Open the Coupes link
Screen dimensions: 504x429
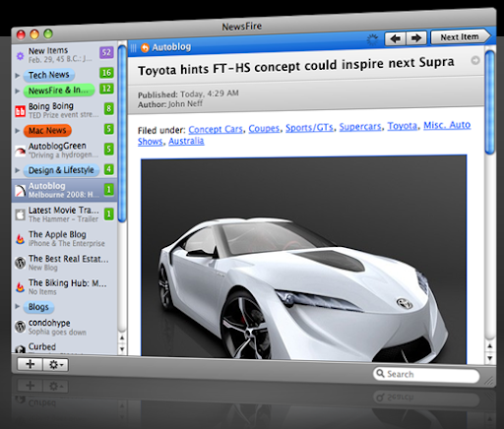point(264,128)
